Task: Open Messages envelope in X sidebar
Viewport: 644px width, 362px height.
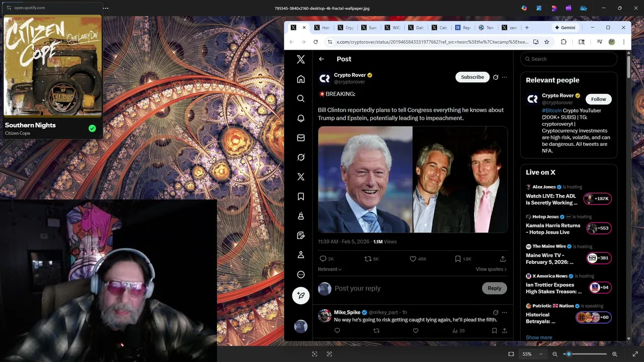Action: coord(301,138)
